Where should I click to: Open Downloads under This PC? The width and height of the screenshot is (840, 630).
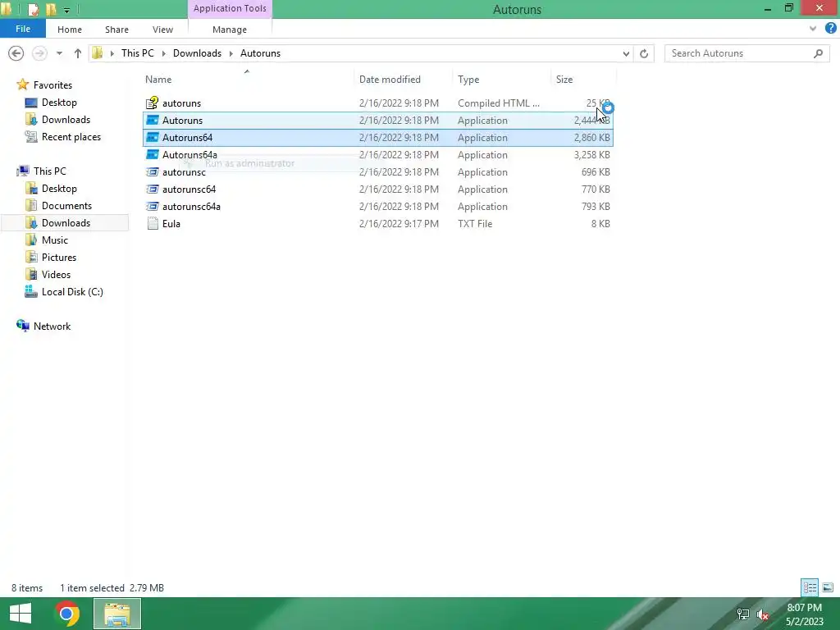click(x=66, y=223)
